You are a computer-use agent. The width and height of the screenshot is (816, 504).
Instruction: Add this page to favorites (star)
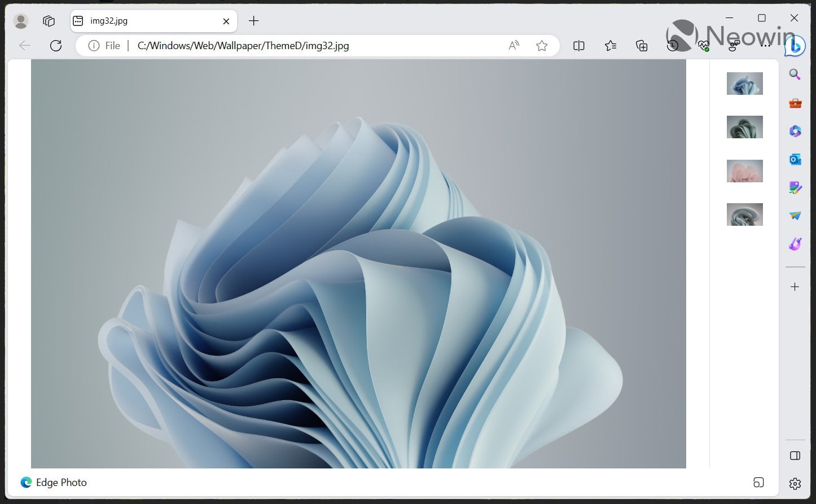tap(542, 46)
